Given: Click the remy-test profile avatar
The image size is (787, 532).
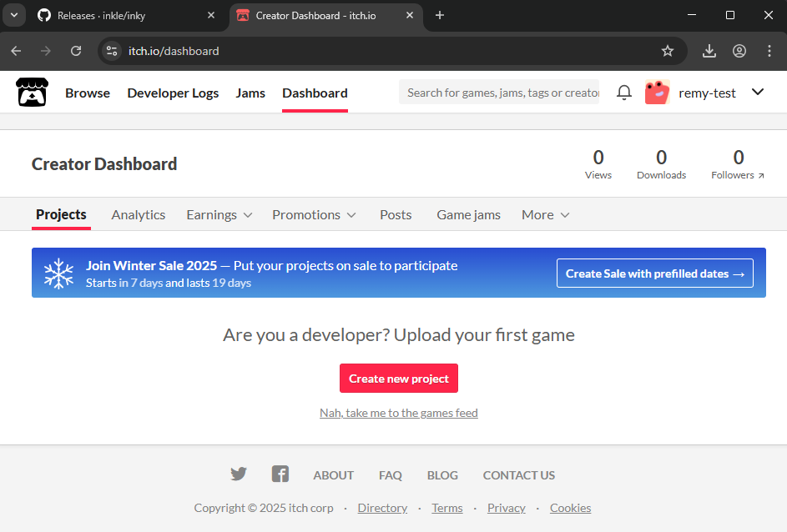Looking at the screenshot, I should (658, 92).
